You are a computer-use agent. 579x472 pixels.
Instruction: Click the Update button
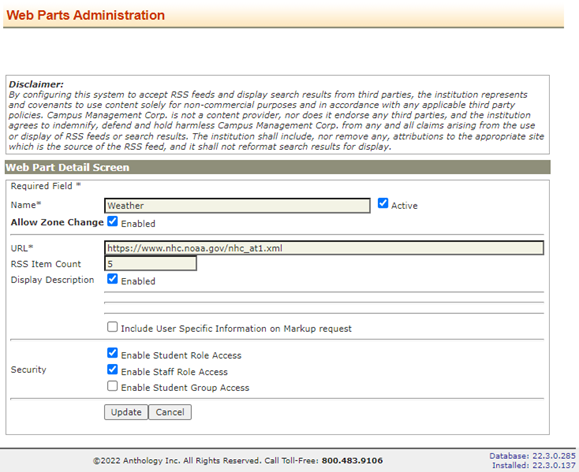click(x=126, y=412)
